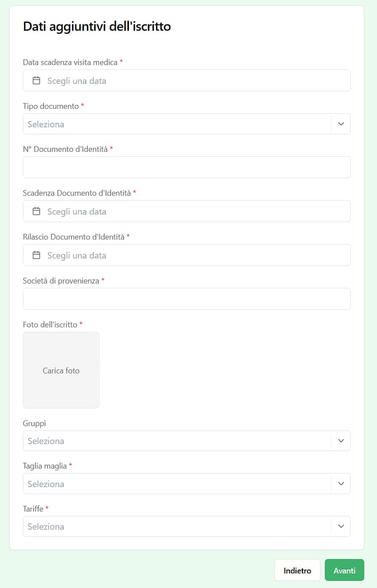Pick a date for Data scadenza visita medica

pos(77,81)
